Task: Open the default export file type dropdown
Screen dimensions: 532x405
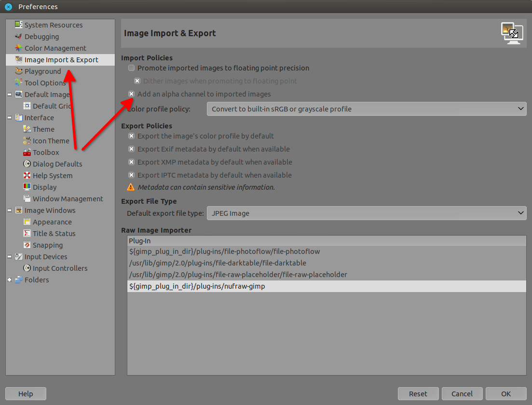Action: point(367,213)
